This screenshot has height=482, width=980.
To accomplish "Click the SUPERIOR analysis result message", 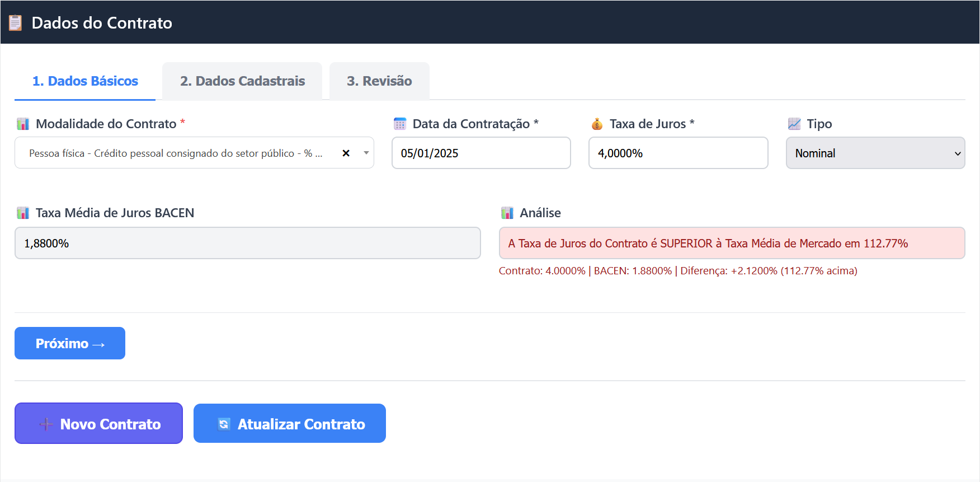I will pos(732,243).
